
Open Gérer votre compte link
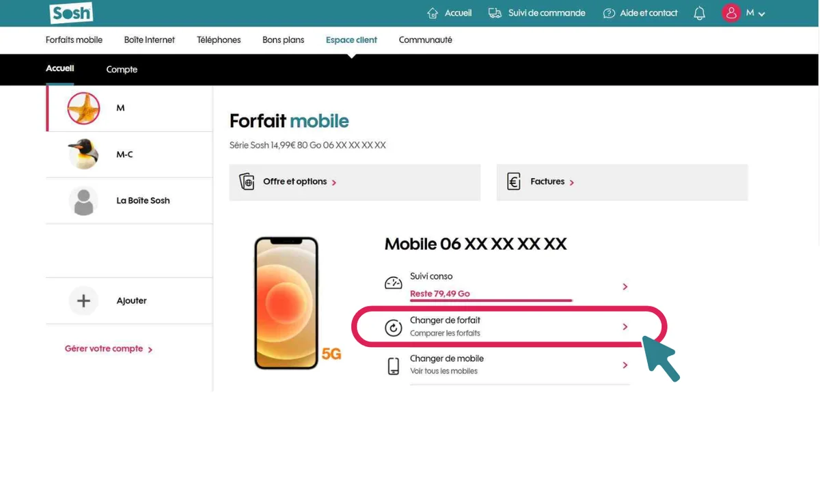point(104,348)
